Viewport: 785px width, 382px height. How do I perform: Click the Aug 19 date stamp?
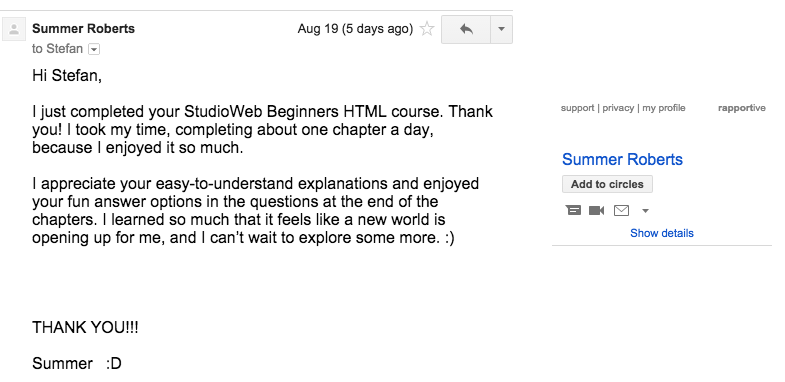(355, 29)
